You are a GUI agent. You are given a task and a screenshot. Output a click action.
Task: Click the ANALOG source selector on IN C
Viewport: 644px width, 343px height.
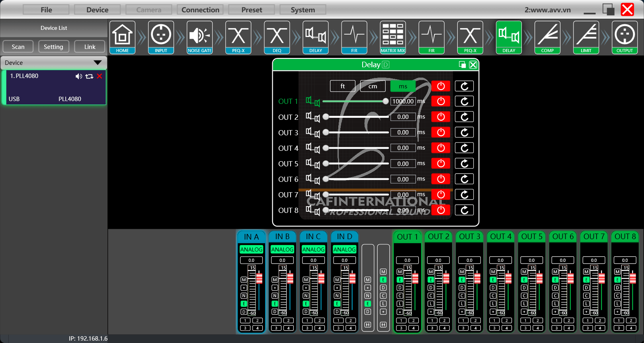point(313,249)
